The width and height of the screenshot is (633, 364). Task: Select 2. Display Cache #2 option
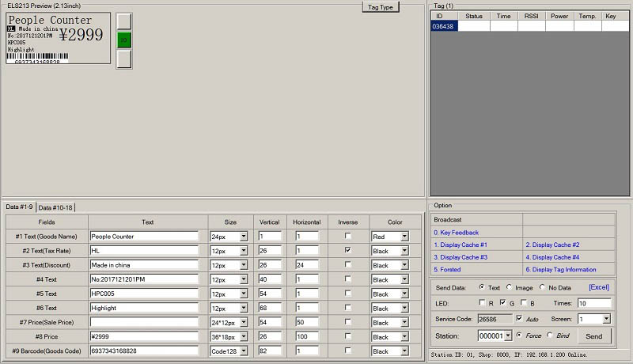coord(552,245)
